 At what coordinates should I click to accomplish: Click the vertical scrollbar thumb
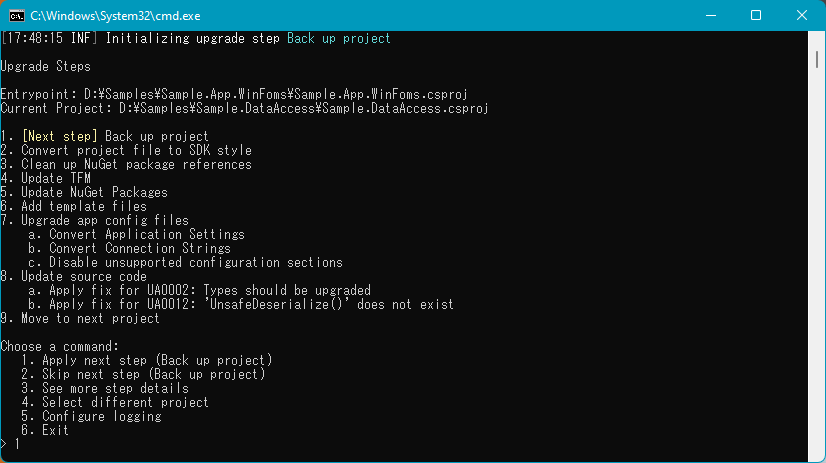pos(818,60)
